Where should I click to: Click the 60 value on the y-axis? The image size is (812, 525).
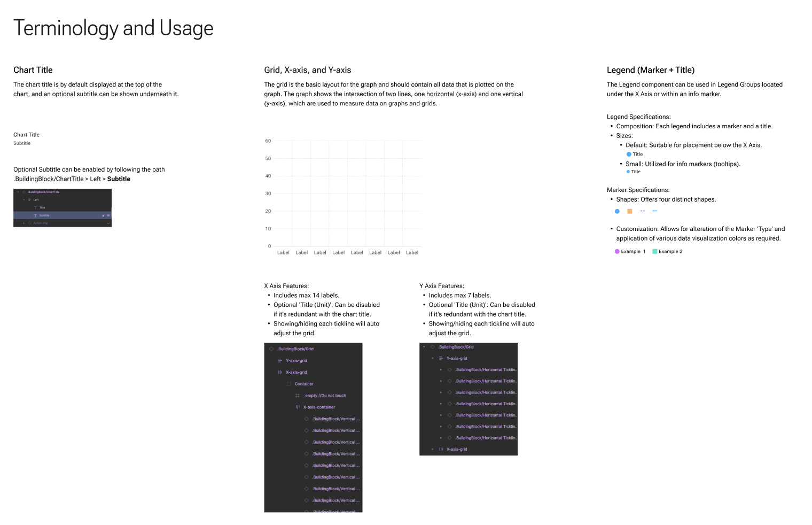[268, 141]
